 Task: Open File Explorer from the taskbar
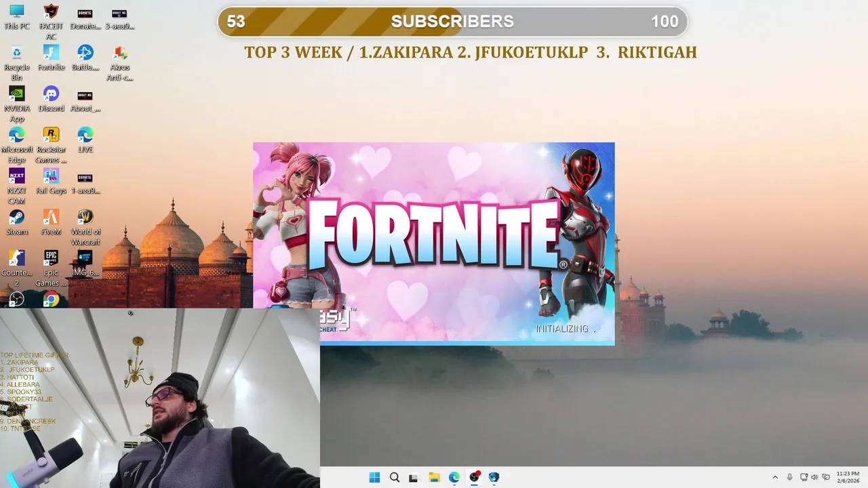tap(434, 477)
